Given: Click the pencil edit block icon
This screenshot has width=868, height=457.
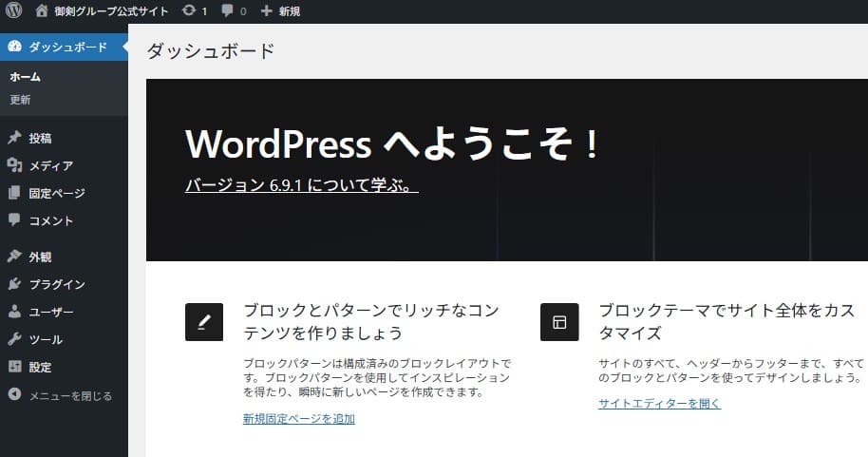Looking at the screenshot, I should tap(204, 322).
